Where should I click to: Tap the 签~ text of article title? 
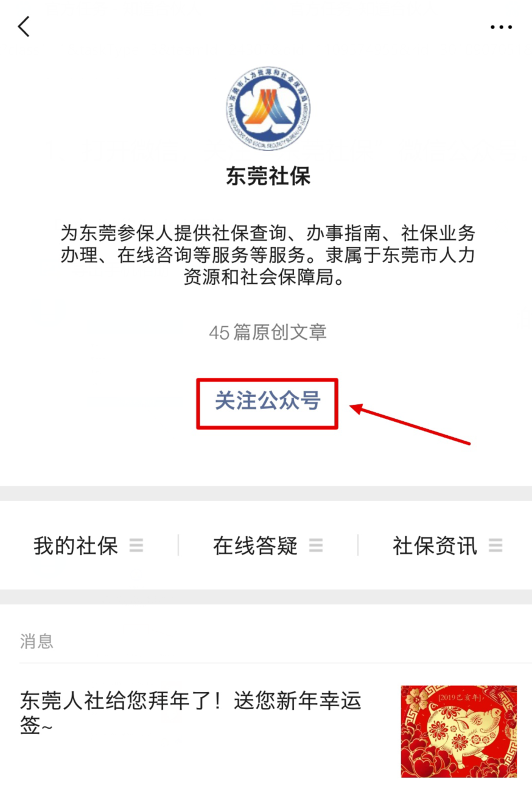[35, 727]
